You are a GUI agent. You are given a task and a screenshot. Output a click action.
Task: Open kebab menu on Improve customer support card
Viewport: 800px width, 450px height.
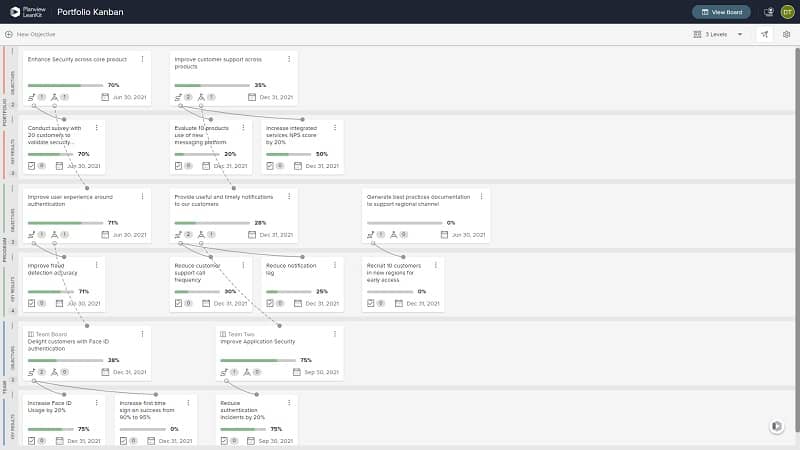point(289,59)
